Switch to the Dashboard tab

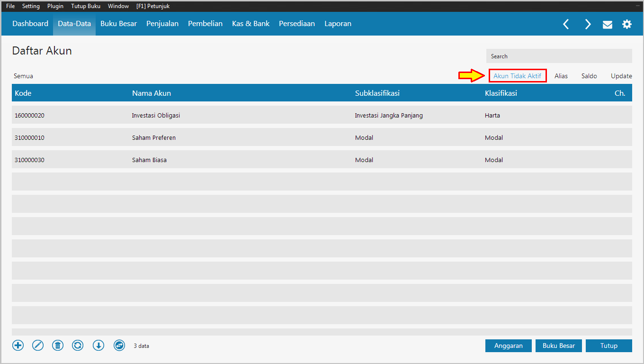(30, 24)
